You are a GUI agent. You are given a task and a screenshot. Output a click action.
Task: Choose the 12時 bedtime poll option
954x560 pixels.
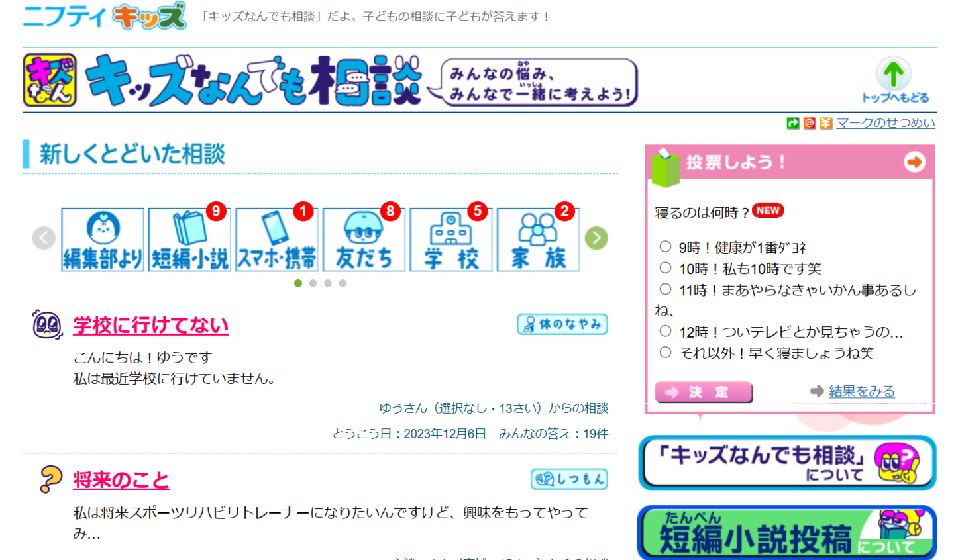pyautogui.click(x=665, y=331)
